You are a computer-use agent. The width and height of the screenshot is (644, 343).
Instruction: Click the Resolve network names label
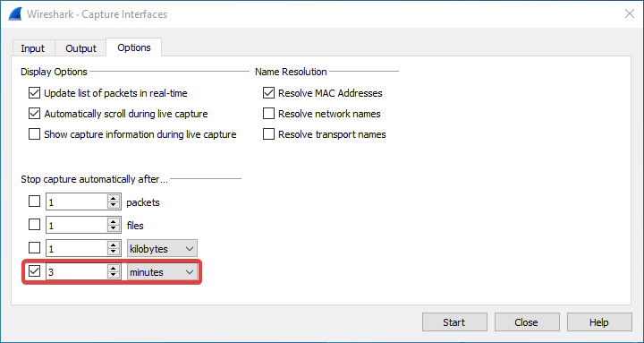(x=329, y=114)
